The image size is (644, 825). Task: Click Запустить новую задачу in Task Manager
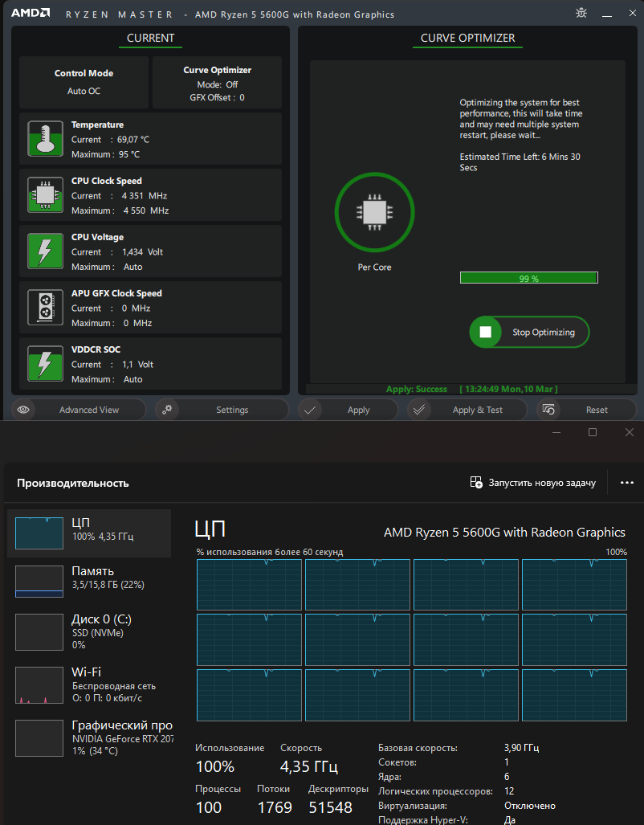[x=533, y=483]
